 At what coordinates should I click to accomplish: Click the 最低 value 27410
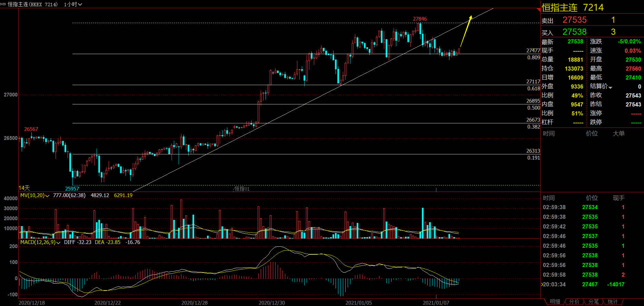(x=633, y=78)
